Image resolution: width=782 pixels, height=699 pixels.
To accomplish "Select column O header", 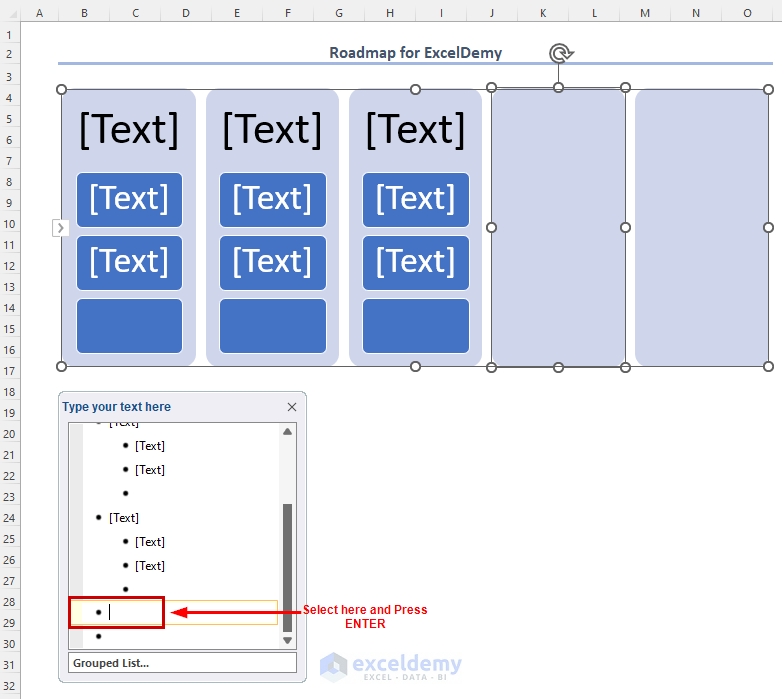I will (747, 13).
